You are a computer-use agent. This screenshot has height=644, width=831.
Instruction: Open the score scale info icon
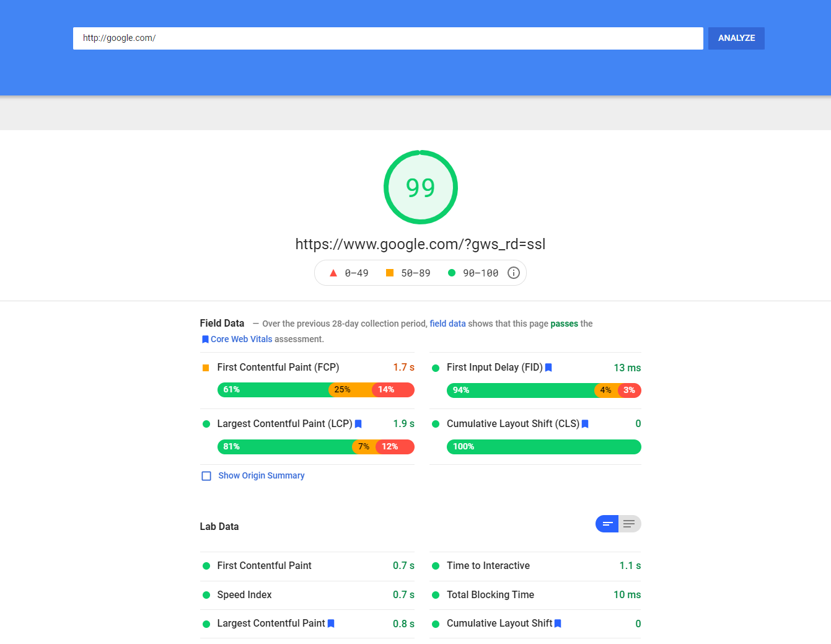click(514, 273)
